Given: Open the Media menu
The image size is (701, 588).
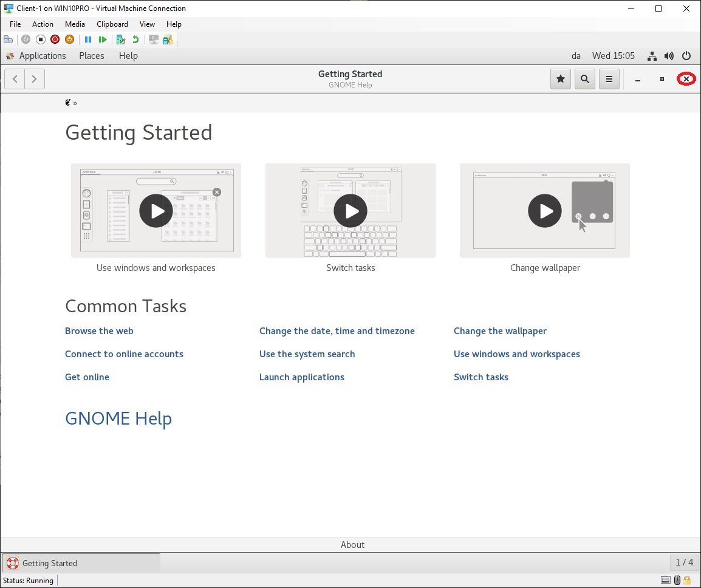Looking at the screenshot, I should [75, 24].
